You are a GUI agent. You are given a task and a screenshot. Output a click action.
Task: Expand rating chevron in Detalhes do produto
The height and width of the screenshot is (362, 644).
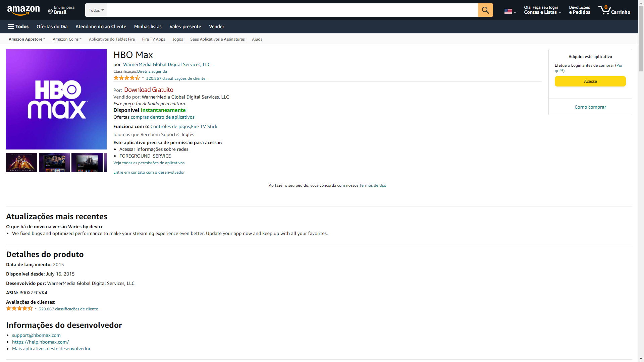click(36, 309)
